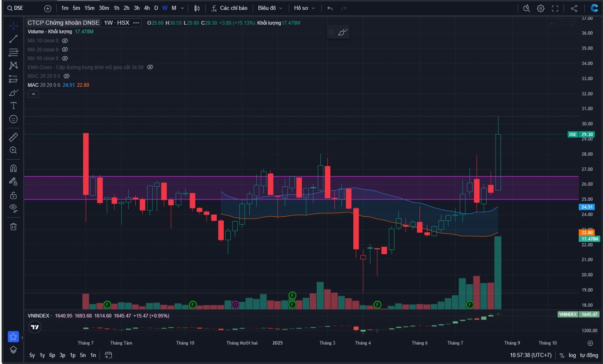
Task: Lock all drawing tools
Action: [x=13, y=195]
